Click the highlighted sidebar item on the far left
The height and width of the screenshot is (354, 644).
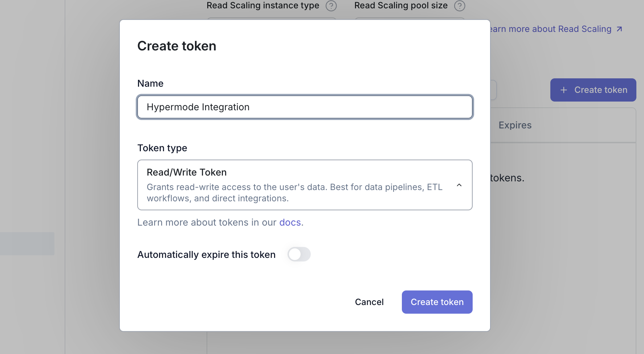[x=27, y=243]
